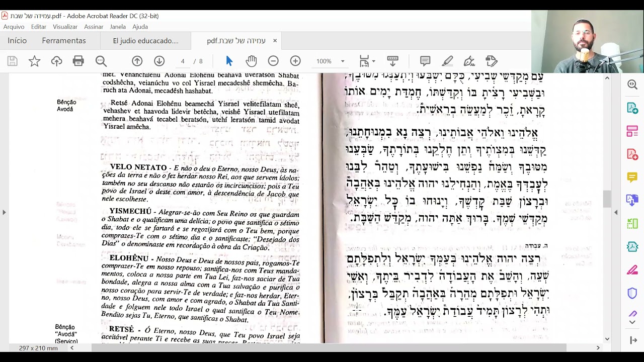Image resolution: width=644 pixels, height=362 pixels.
Task: Click the vertical scrollbar thumb
Action: click(x=607, y=199)
